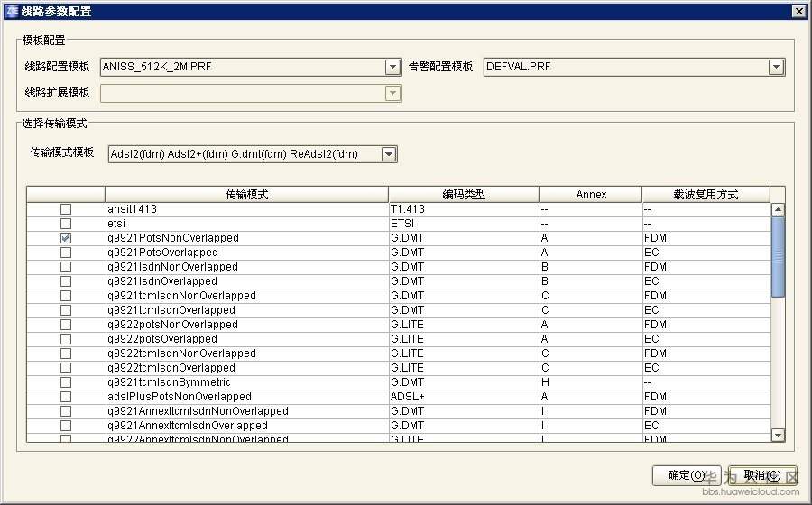Select the q9921tcmIsdnSymmetric row name
Screen dimensions: 812x505
tap(169, 382)
